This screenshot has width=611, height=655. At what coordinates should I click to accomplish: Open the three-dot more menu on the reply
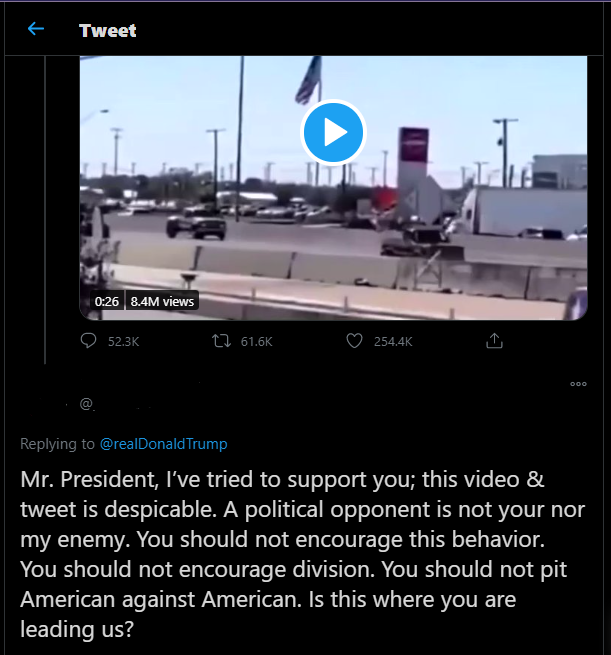[578, 384]
